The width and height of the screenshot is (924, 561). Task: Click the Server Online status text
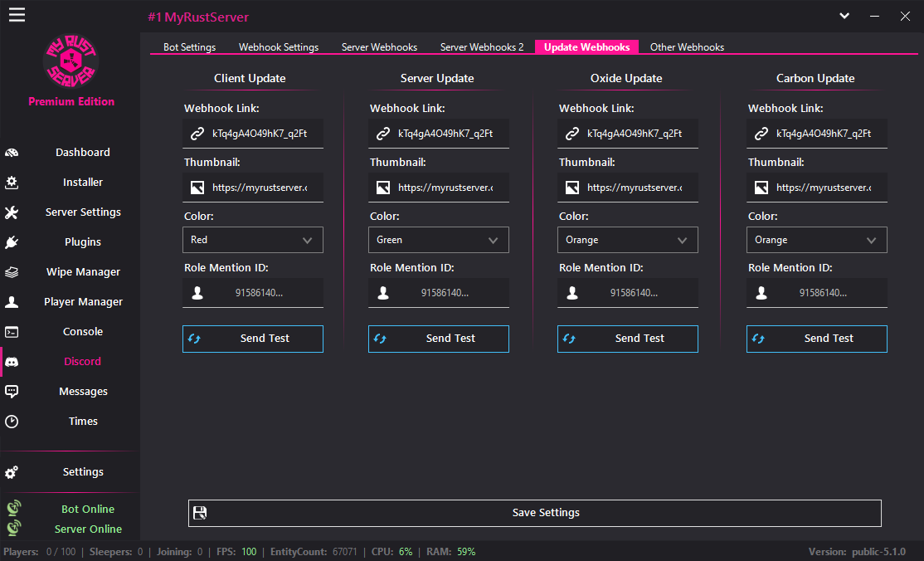(x=88, y=529)
